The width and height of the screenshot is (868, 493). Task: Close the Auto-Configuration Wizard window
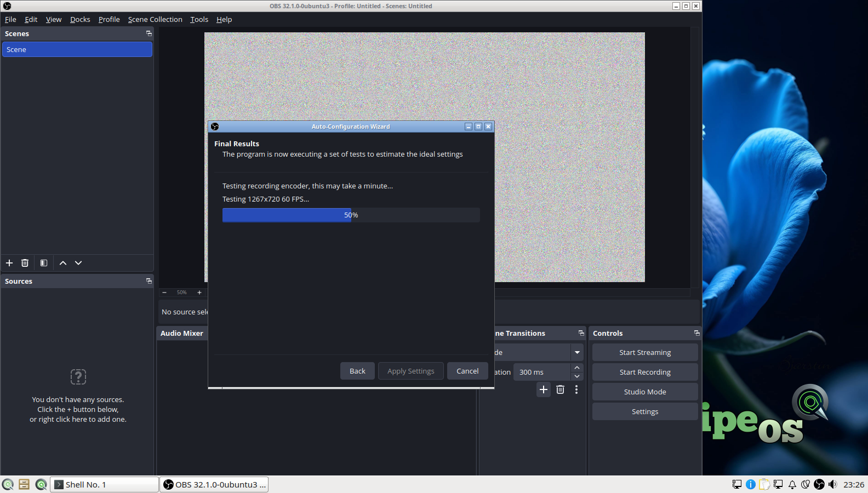click(488, 127)
